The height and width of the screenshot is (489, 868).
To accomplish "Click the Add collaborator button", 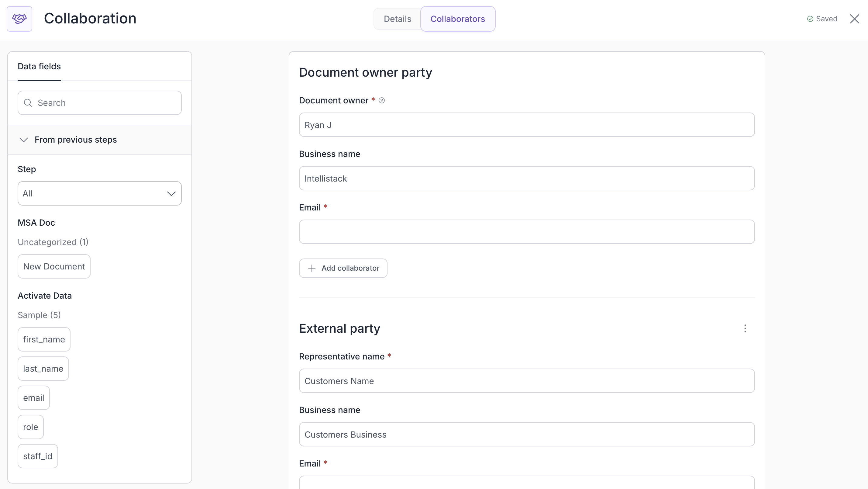I will [x=343, y=268].
